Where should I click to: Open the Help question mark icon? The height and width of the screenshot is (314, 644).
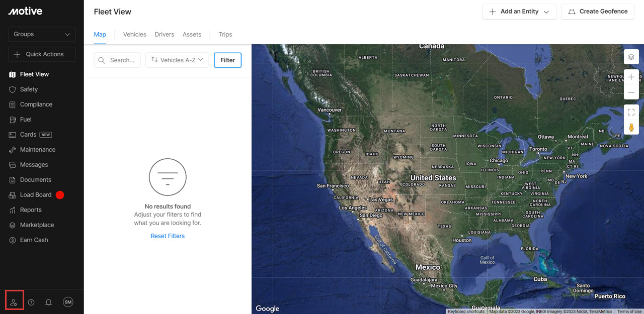click(x=31, y=302)
